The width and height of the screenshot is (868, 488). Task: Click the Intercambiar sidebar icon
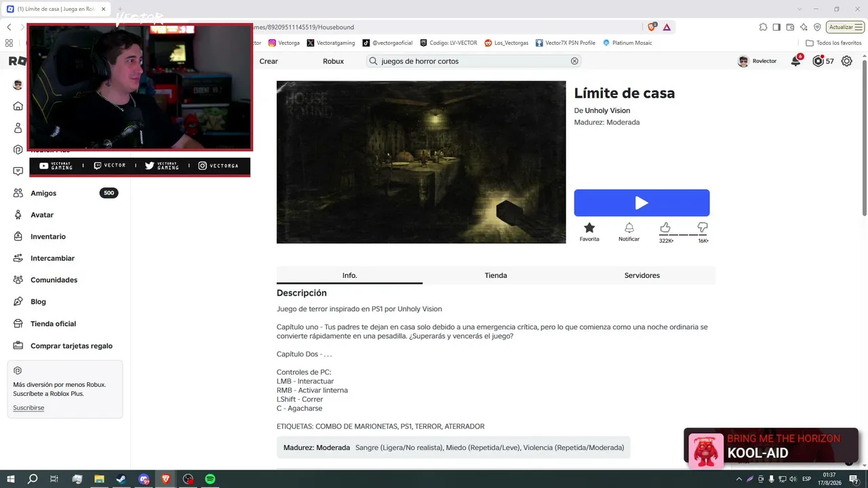tap(18, 258)
